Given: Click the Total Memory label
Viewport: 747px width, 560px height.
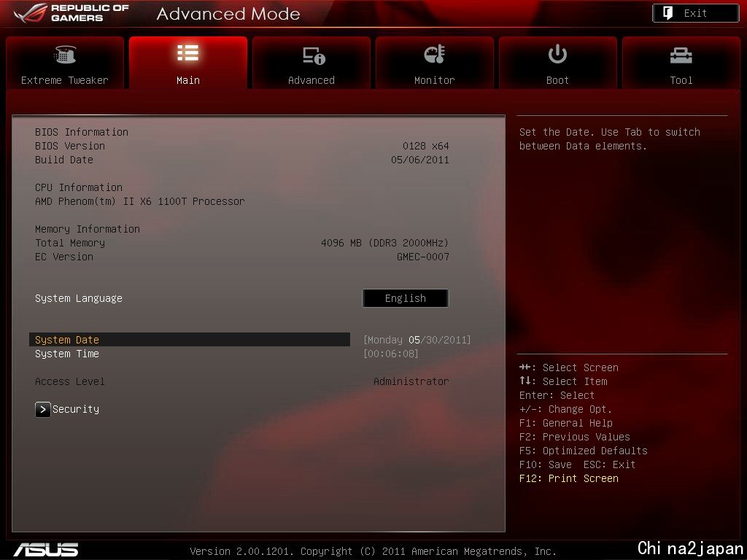Looking at the screenshot, I should (x=70, y=243).
